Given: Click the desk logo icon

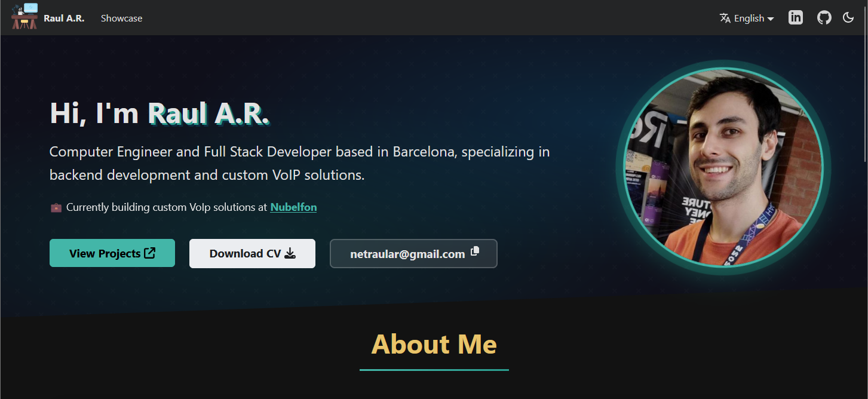Looking at the screenshot, I should [x=24, y=17].
